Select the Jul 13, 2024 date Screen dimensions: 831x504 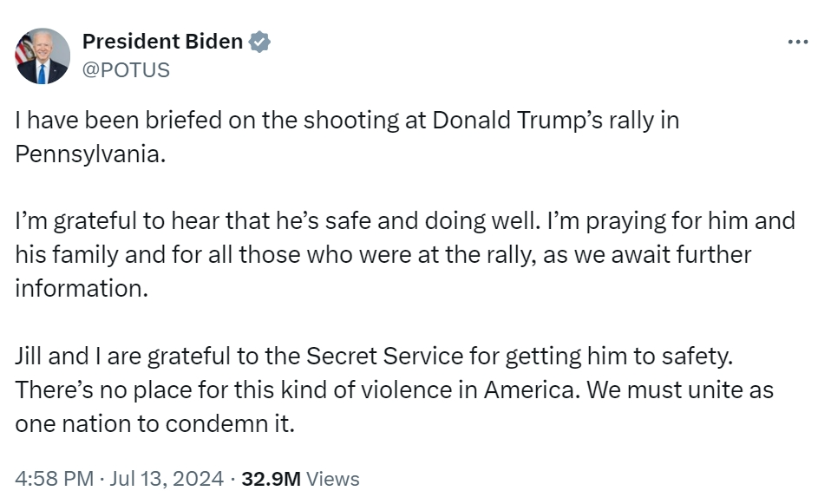(167, 479)
